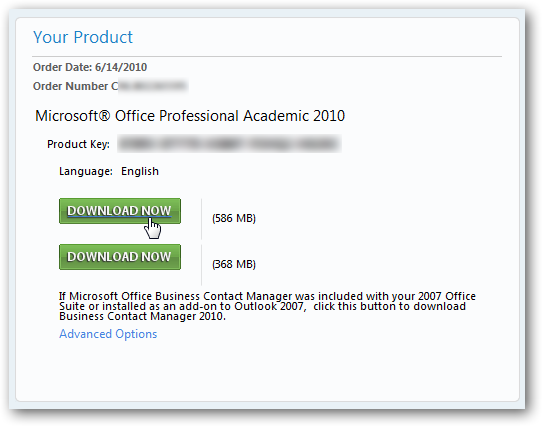Click Microsoft Office Professional Academic 2010 title
This screenshot has width=542, height=426.
tap(190, 116)
